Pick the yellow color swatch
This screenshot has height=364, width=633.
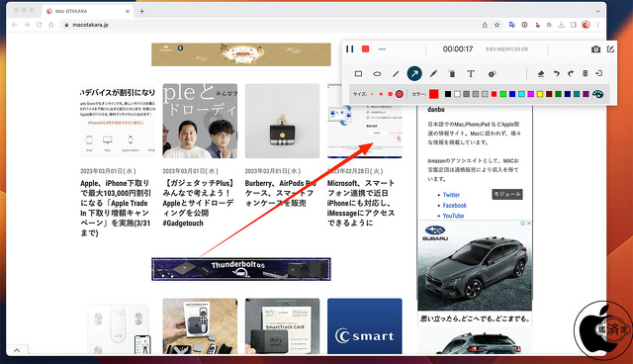540,94
